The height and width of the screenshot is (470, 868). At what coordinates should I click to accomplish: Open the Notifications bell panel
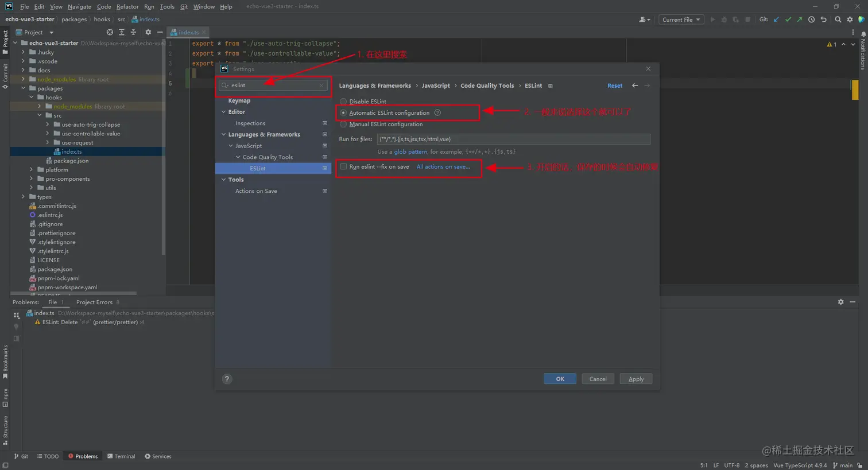(863, 34)
